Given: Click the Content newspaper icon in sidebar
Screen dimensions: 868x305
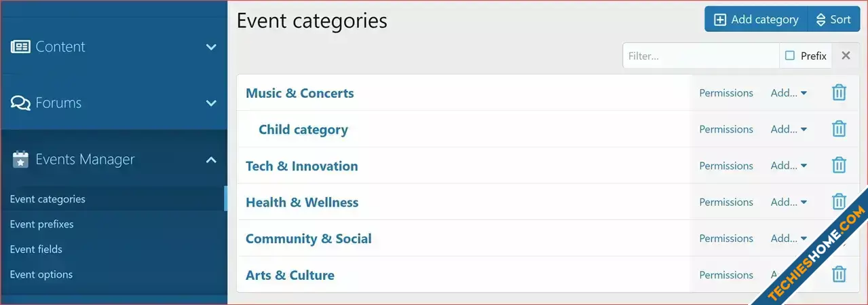Looking at the screenshot, I should 20,47.
